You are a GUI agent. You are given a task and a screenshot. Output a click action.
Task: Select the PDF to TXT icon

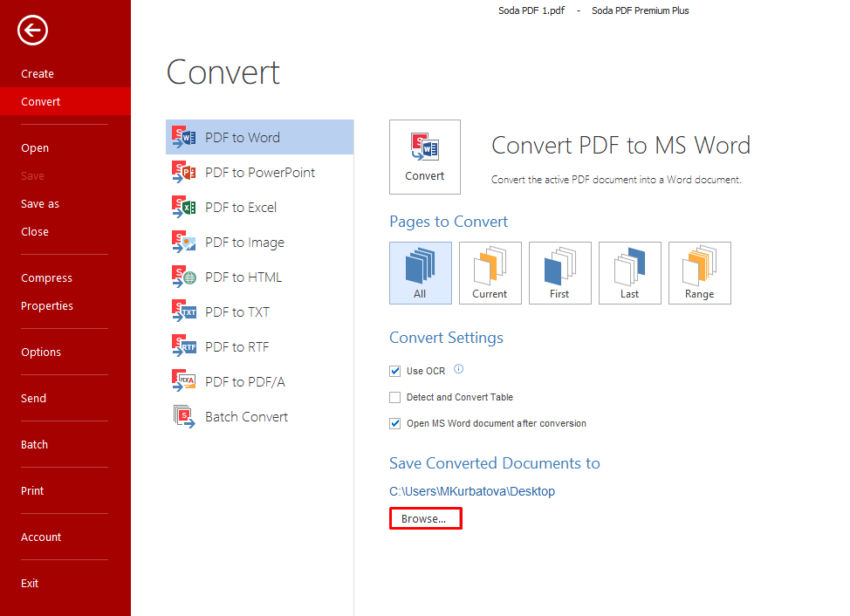tap(184, 311)
